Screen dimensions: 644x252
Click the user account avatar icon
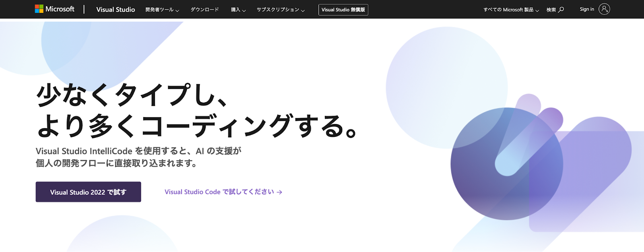pyautogui.click(x=604, y=9)
